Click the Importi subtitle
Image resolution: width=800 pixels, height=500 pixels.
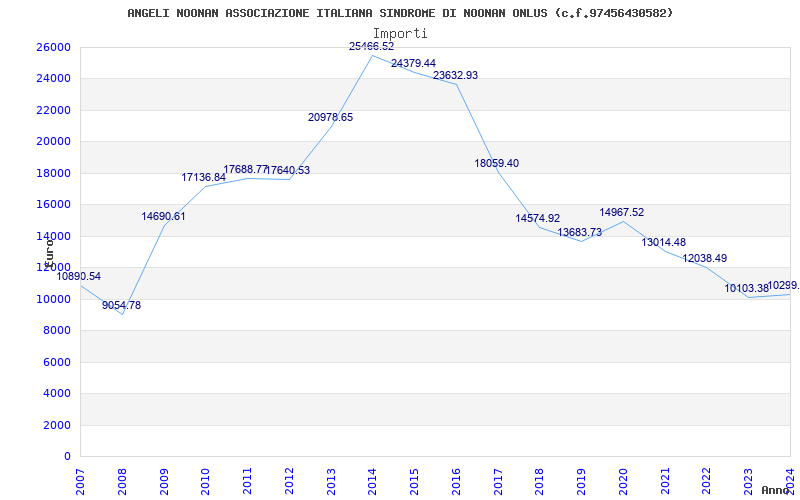coord(400,34)
